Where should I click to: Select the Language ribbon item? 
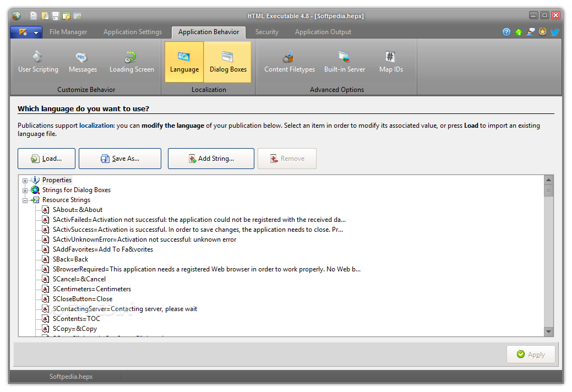[184, 62]
